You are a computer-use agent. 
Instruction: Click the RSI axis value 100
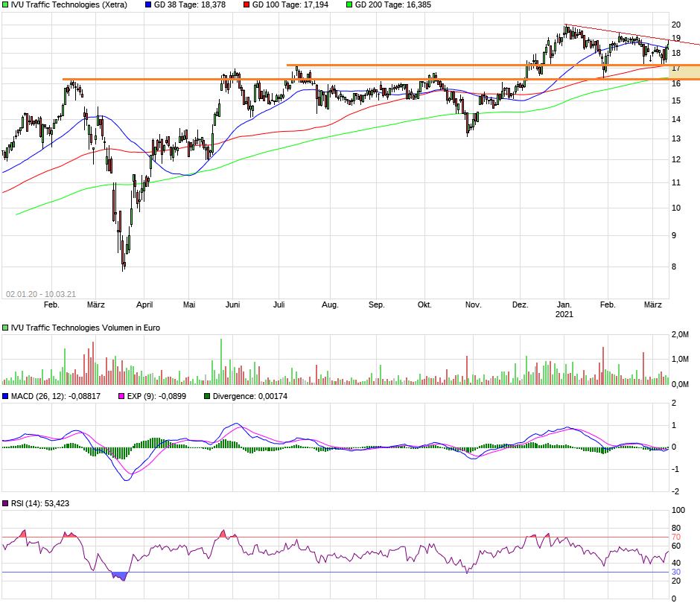678,510
